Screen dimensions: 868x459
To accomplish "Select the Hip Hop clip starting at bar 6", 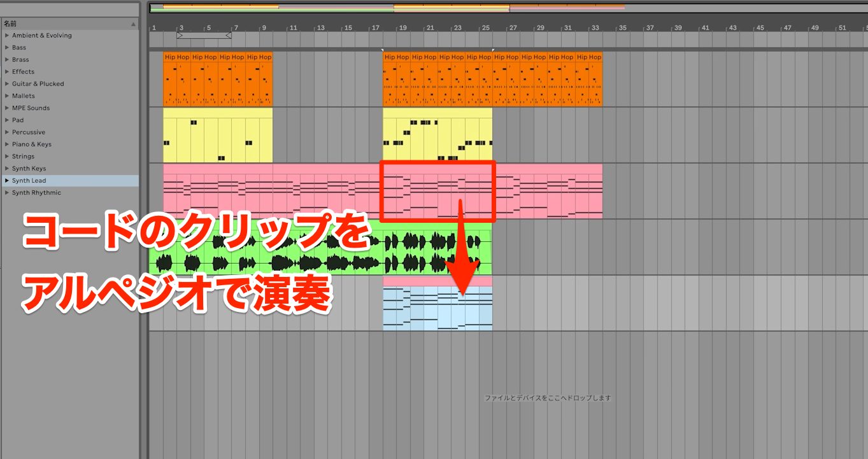I will [231, 79].
